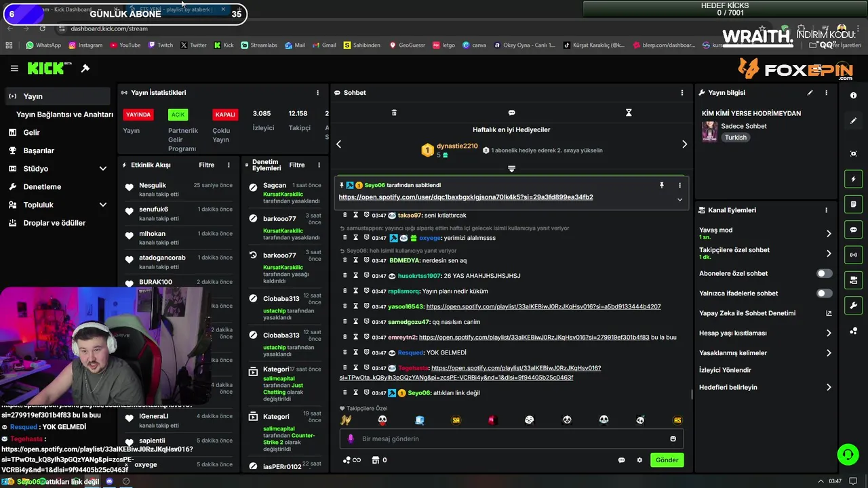Click the Turkish language tag

(735, 138)
